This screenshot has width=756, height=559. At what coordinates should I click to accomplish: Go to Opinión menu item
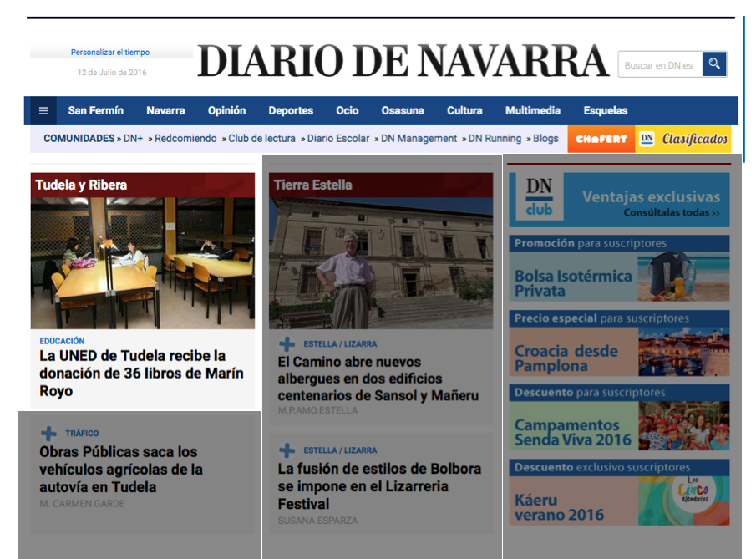(226, 110)
